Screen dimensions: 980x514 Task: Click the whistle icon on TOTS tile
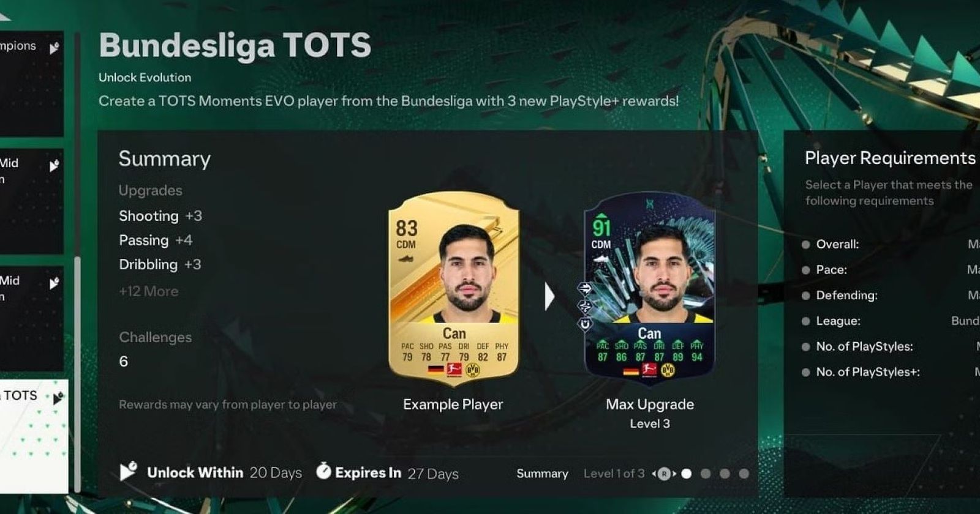coord(58,398)
